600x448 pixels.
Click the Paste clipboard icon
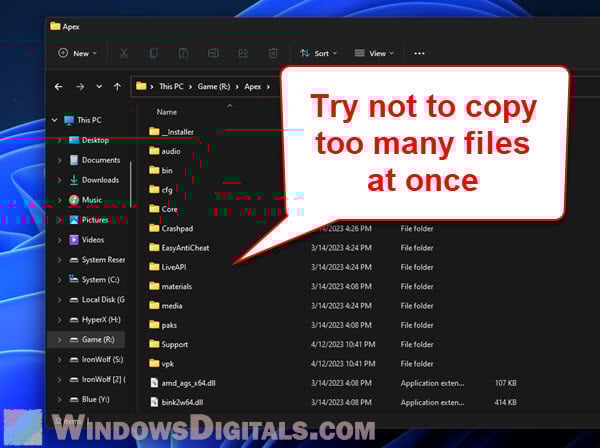[183, 53]
